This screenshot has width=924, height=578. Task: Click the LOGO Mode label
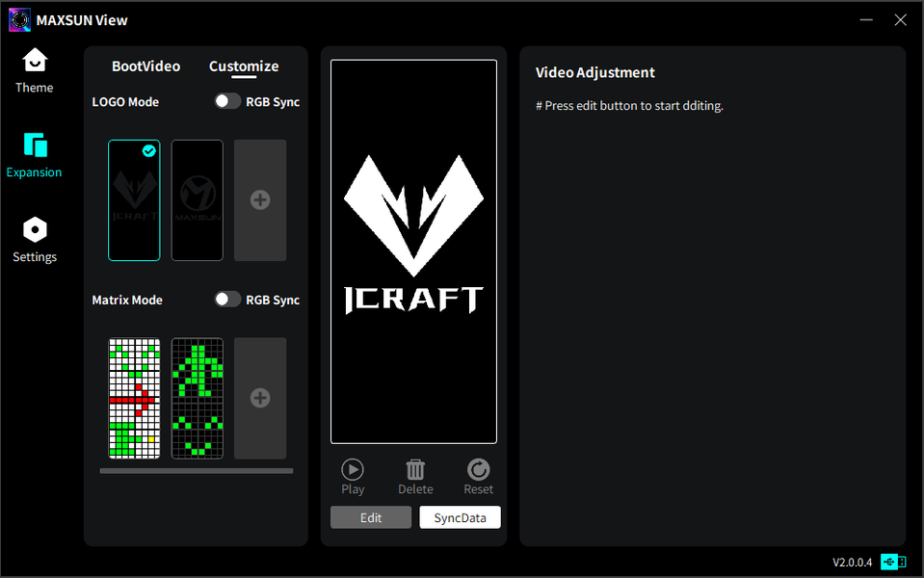125,102
